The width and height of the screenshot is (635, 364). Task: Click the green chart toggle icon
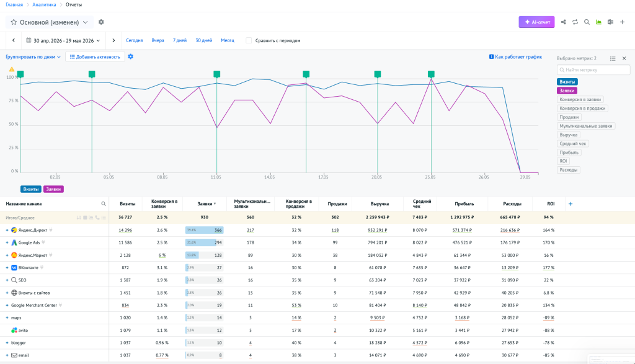598,22
